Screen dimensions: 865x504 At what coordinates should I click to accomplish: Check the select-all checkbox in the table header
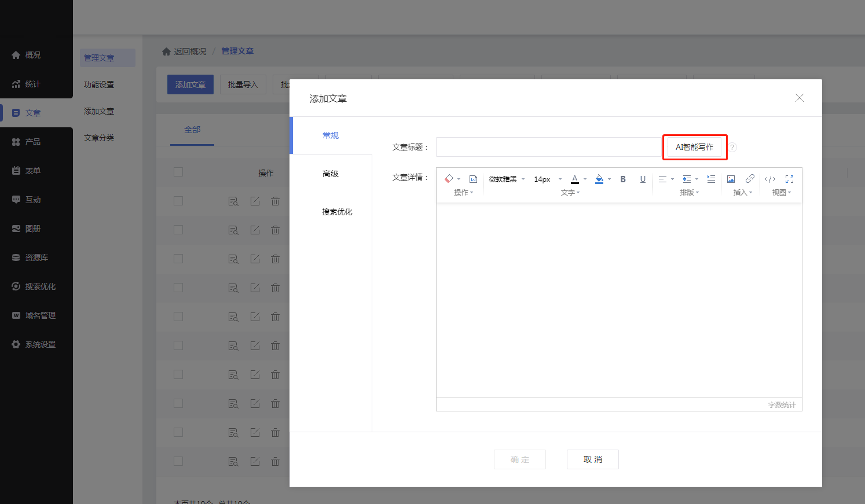[x=178, y=172]
